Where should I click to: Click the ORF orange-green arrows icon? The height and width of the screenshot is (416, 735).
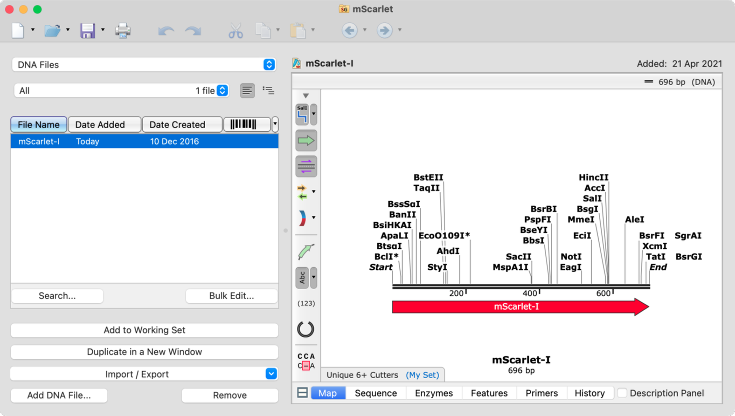click(302, 192)
